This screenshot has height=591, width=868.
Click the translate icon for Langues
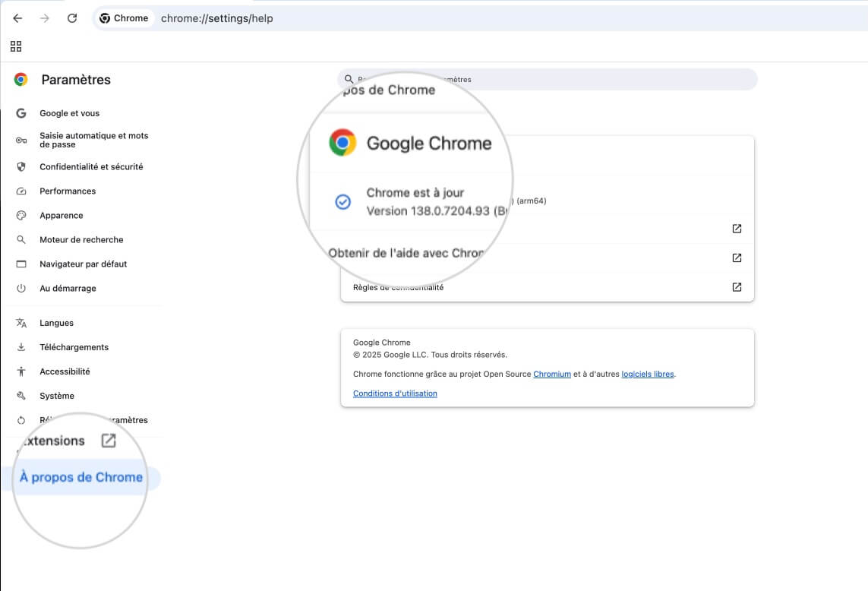tap(21, 323)
